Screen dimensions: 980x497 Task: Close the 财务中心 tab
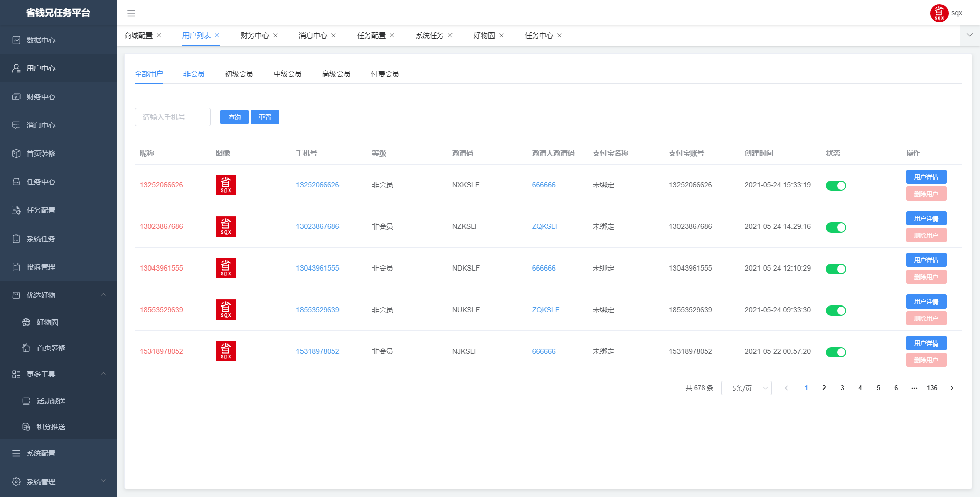click(276, 35)
